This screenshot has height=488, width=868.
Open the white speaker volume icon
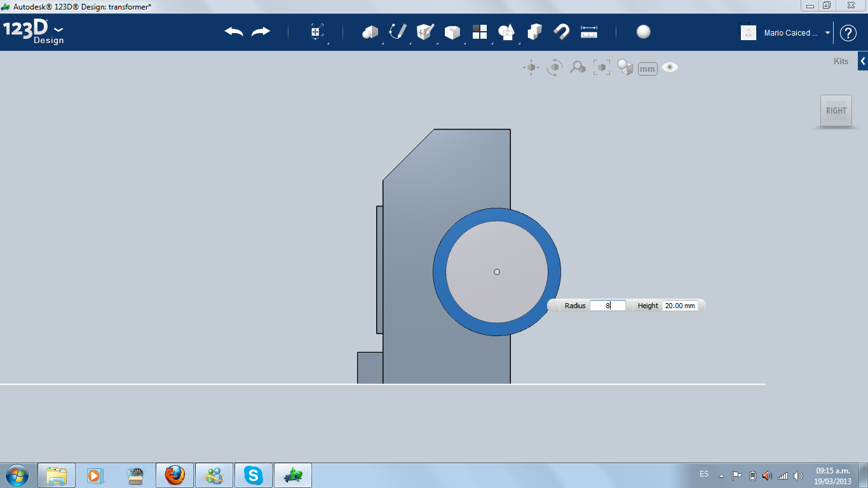click(798, 475)
